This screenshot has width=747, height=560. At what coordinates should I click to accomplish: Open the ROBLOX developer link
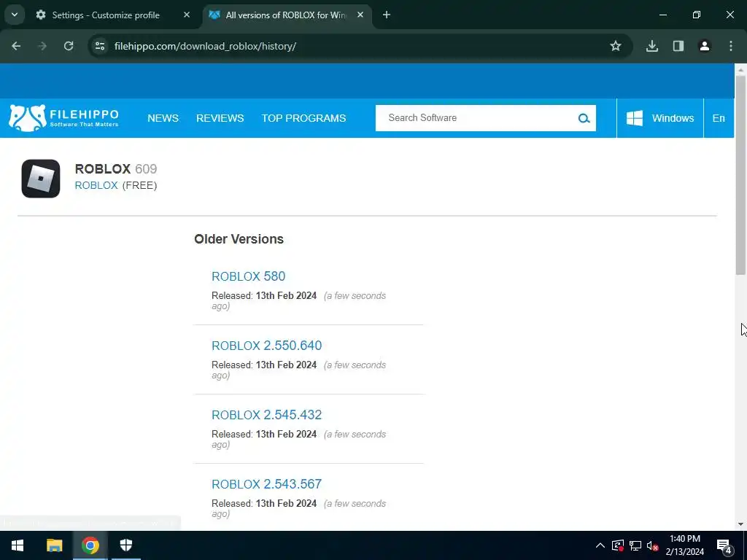(x=96, y=185)
